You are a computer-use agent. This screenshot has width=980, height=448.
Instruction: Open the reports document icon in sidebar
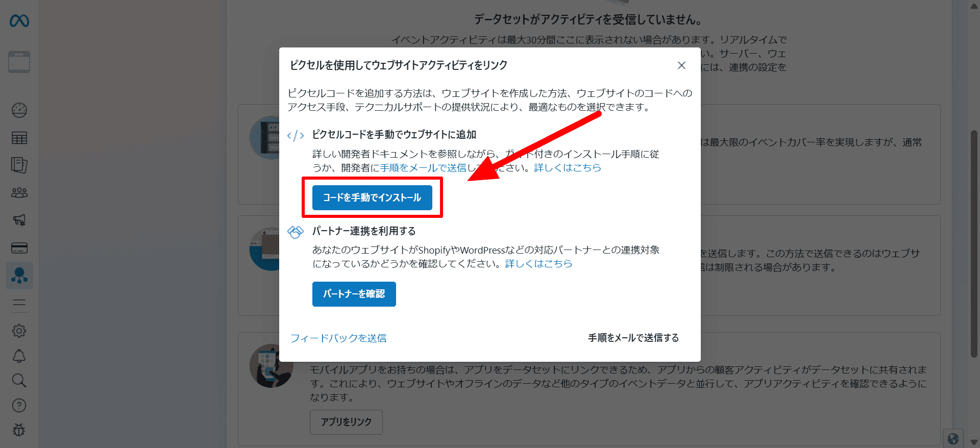[19, 165]
